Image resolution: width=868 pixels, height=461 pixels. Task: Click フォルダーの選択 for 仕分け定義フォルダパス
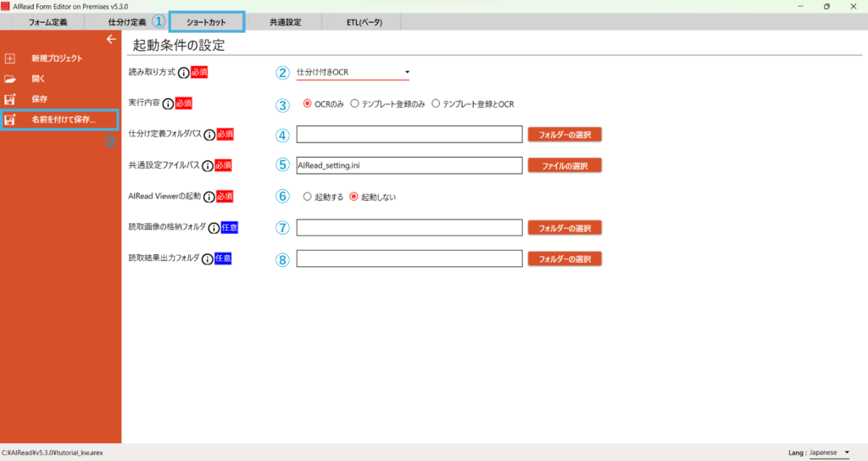coord(564,135)
